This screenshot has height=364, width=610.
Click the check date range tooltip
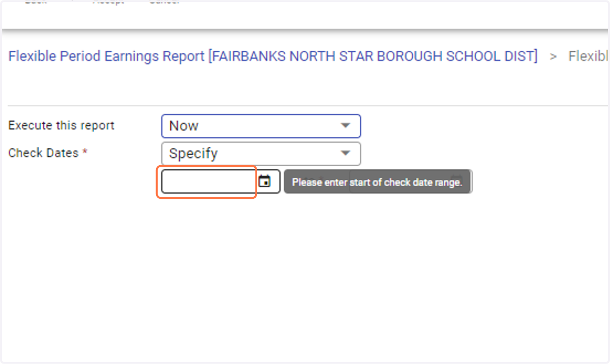coord(377,182)
